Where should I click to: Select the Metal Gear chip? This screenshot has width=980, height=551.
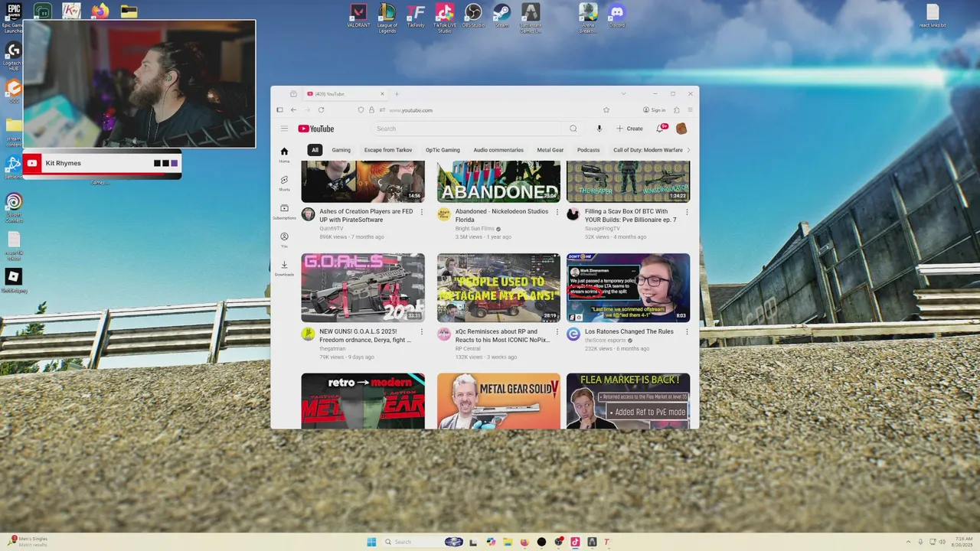tap(550, 150)
